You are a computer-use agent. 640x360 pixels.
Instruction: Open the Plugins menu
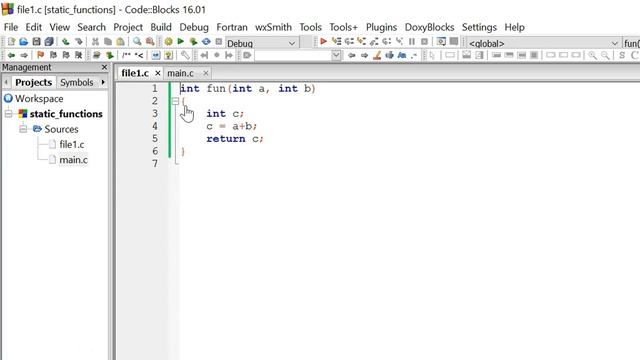click(x=381, y=27)
